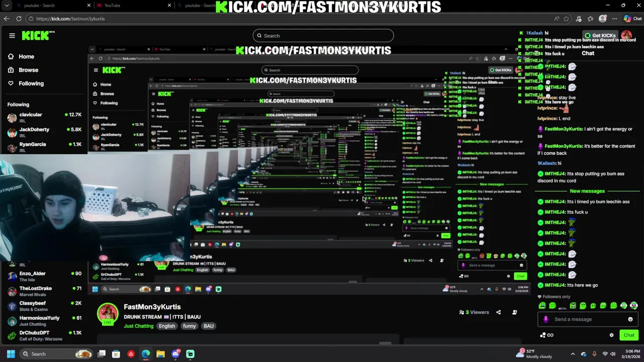Open File Explorer from the taskbar
644x362 pixels.
[x=160, y=354]
